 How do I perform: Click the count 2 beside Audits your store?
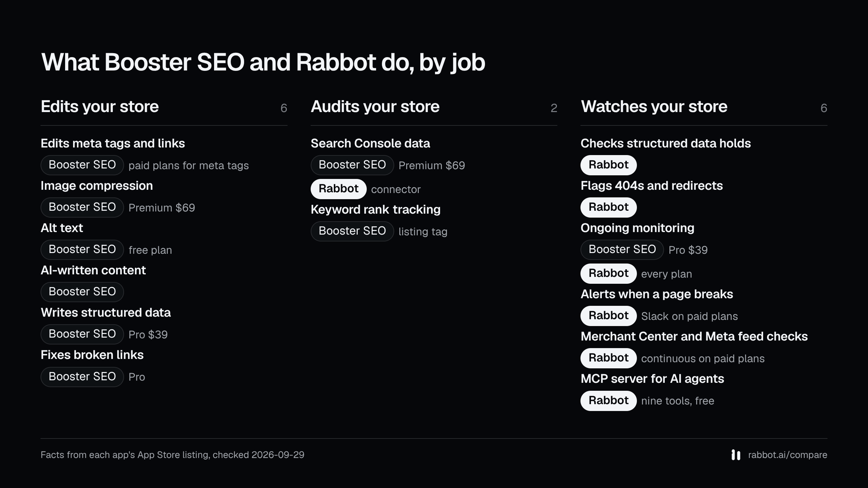coord(554,108)
